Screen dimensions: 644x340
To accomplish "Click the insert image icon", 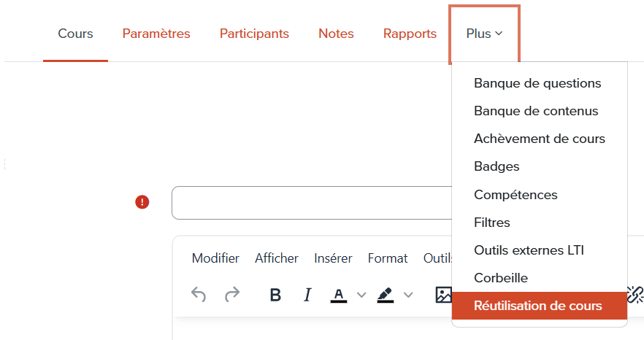I will [443, 295].
